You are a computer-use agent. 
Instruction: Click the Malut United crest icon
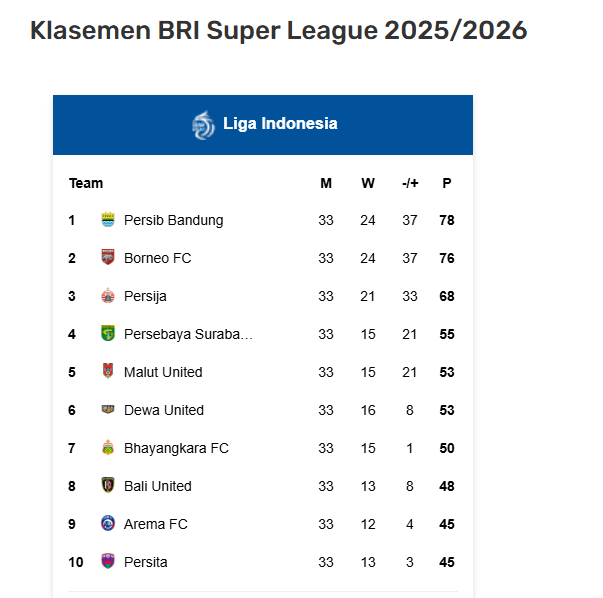(x=108, y=371)
